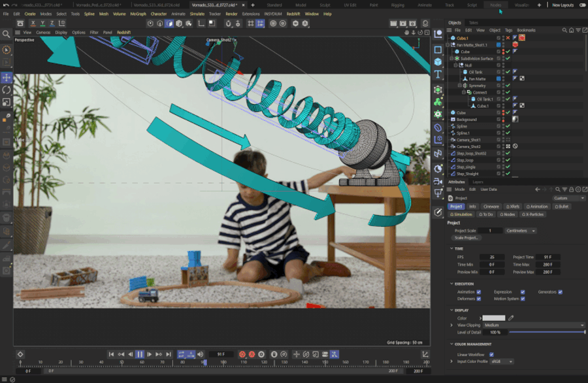Click the record active objects button
The width and height of the screenshot is (588, 383).
(x=242, y=354)
